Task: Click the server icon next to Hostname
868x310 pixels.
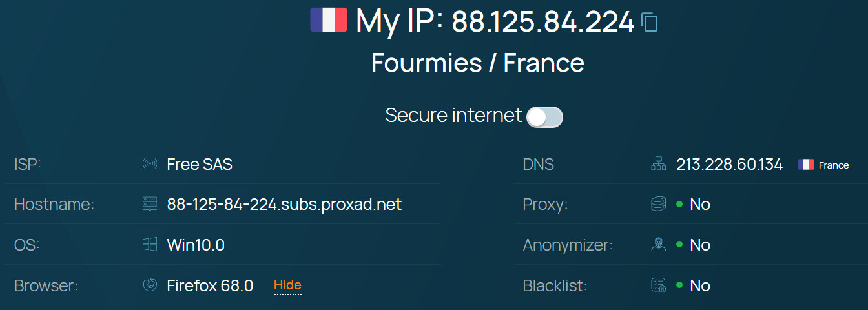Action: coord(150,204)
